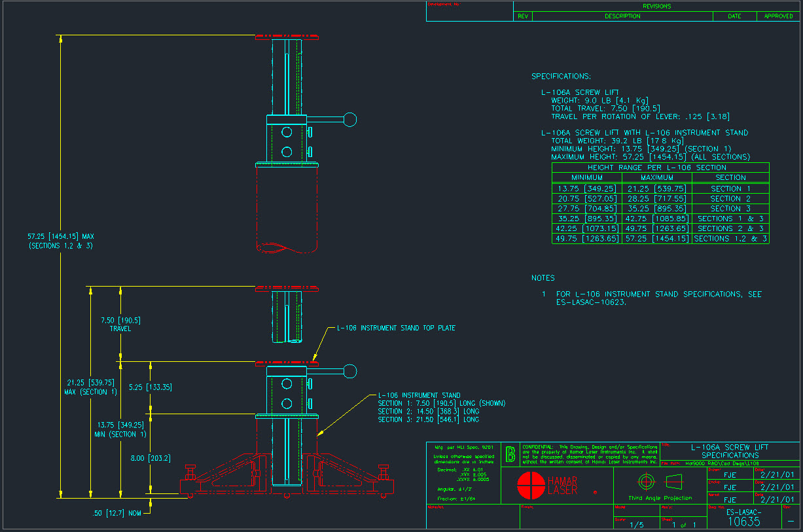Viewport: 803px width, 532px height.
Task: Click the small registered trademark symbol by the logo
Action: (x=595, y=492)
